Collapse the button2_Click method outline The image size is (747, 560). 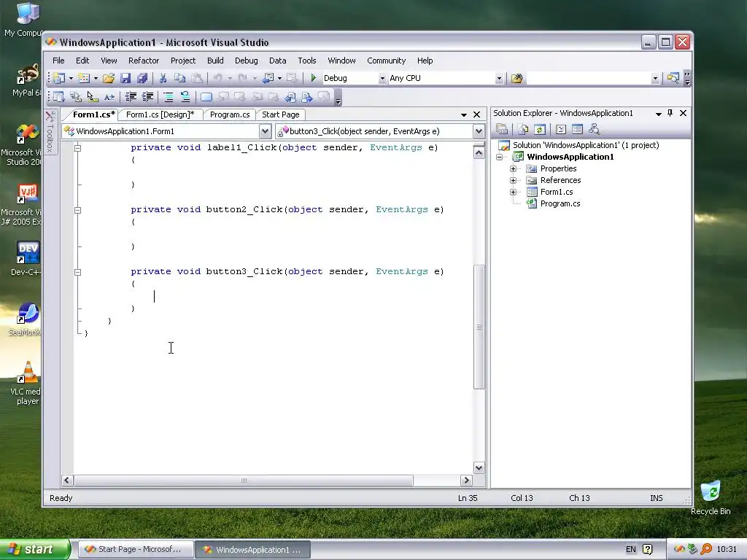77,210
